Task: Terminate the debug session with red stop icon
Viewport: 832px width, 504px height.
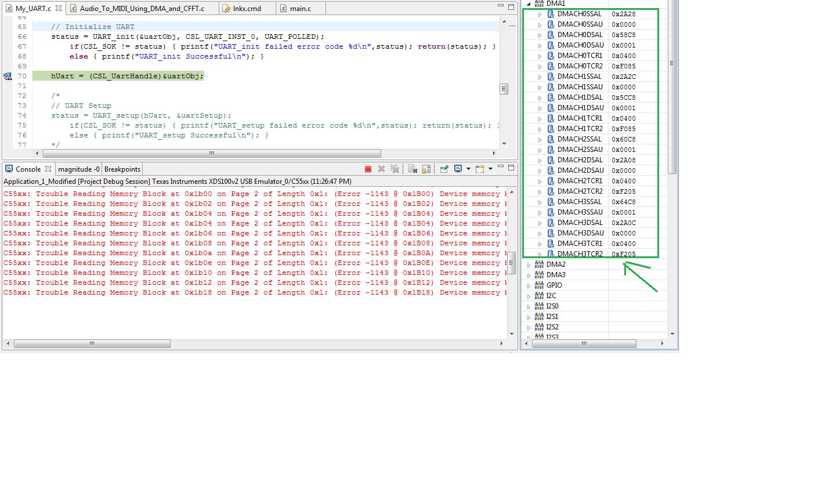Action: tap(368, 169)
